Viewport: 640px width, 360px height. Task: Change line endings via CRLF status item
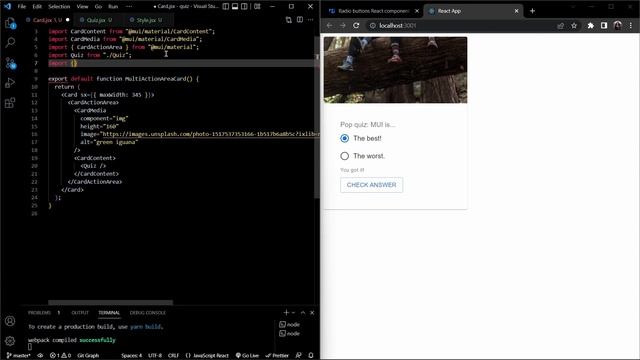point(173,356)
